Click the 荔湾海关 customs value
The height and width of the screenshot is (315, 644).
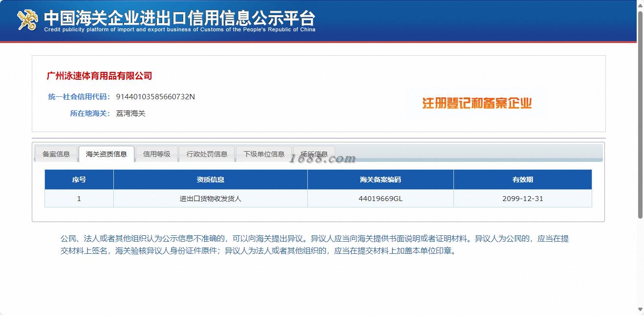click(x=131, y=113)
